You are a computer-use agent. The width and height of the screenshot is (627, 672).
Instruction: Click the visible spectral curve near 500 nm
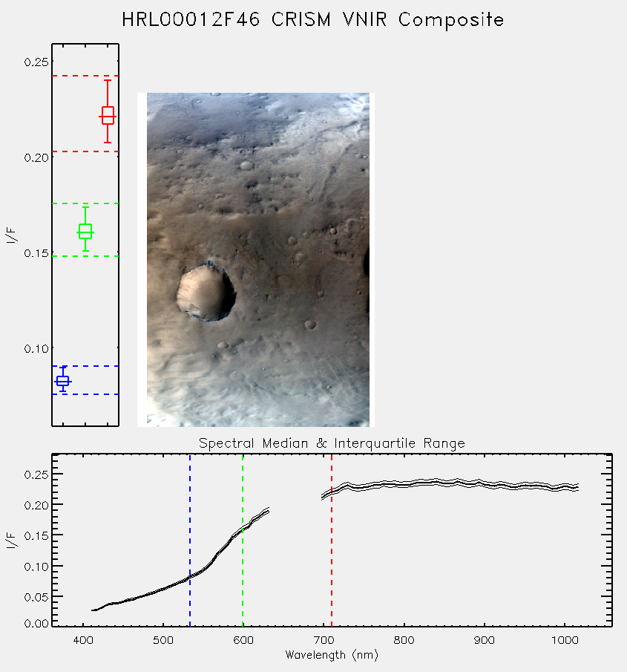(163, 589)
